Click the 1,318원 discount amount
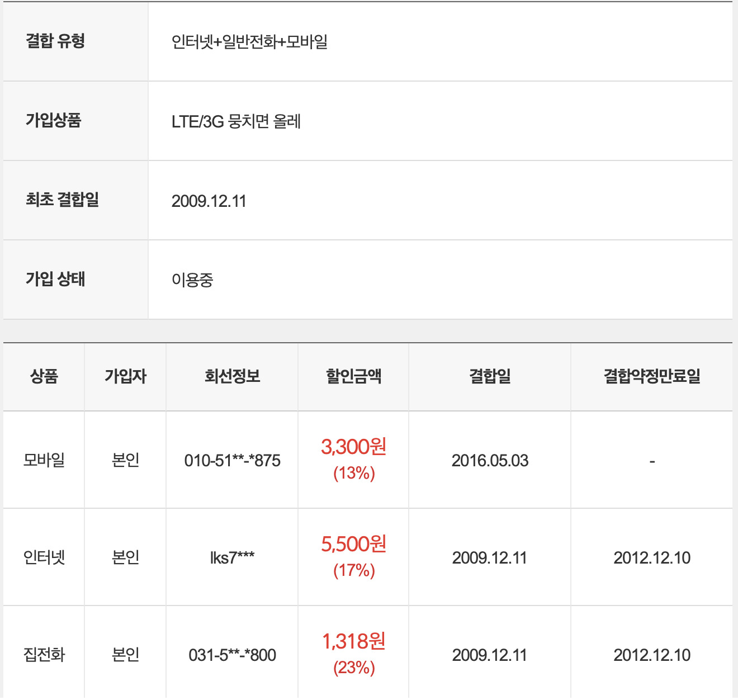738x700 pixels. tap(353, 641)
